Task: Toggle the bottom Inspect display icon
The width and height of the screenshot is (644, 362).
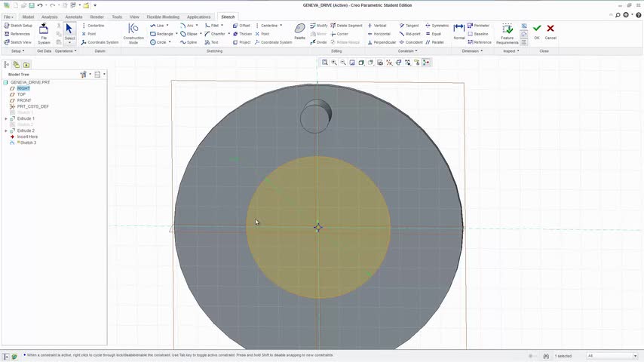Action: (524, 42)
